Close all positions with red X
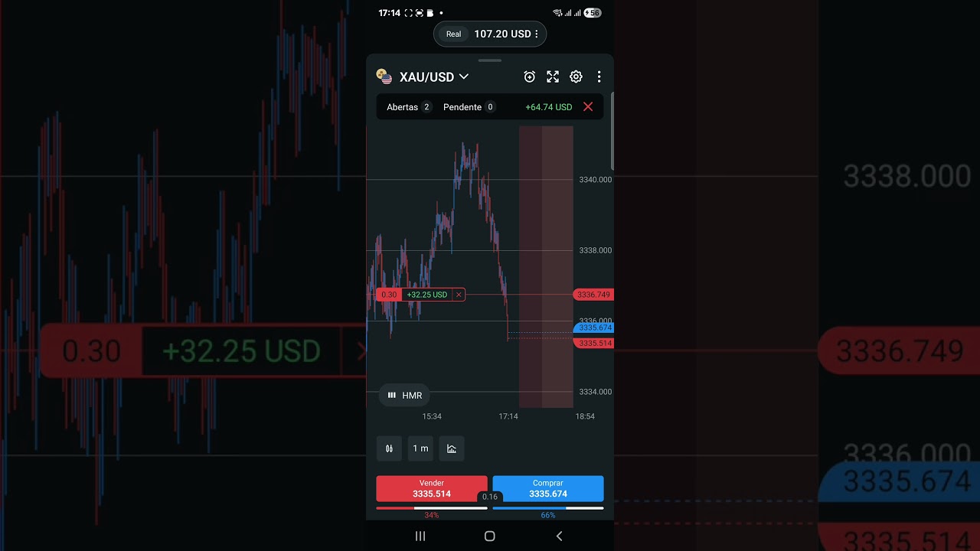The width and height of the screenshot is (980, 551). (588, 107)
